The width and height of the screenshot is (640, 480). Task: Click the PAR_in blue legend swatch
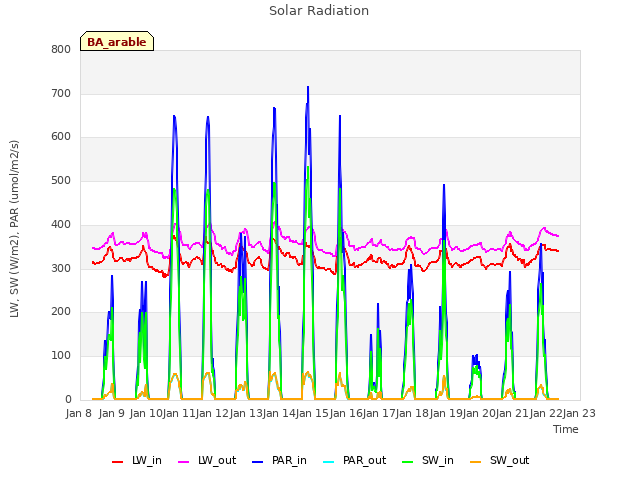click(258, 462)
